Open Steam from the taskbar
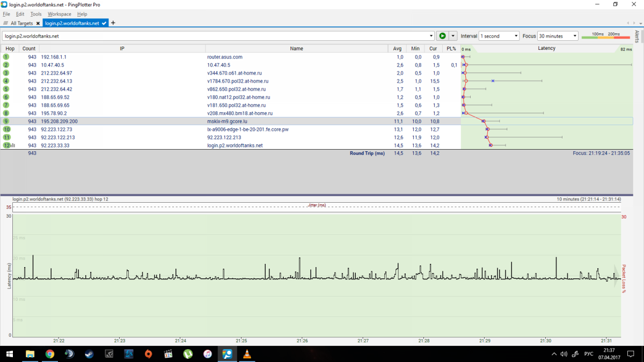Screen dimensions: 644x362 pos(89,354)
